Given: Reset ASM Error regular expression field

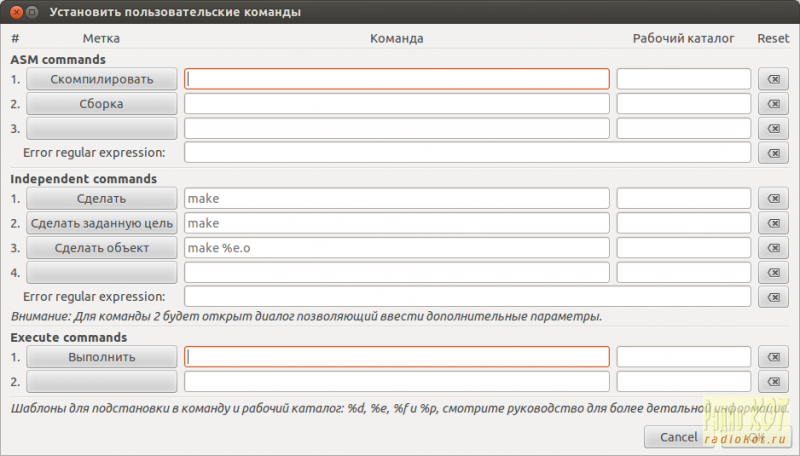Looking at the screenshot, I should (x=773, y=153).
